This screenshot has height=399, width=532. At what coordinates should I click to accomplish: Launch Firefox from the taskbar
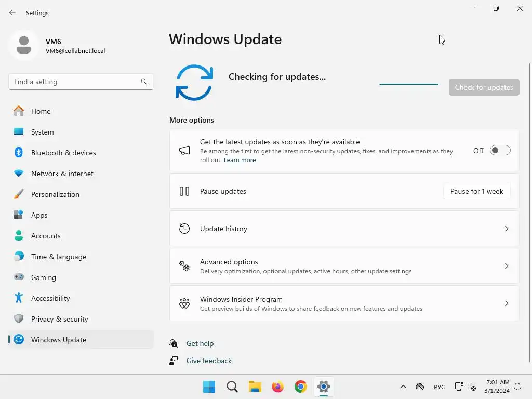(278, 387)
